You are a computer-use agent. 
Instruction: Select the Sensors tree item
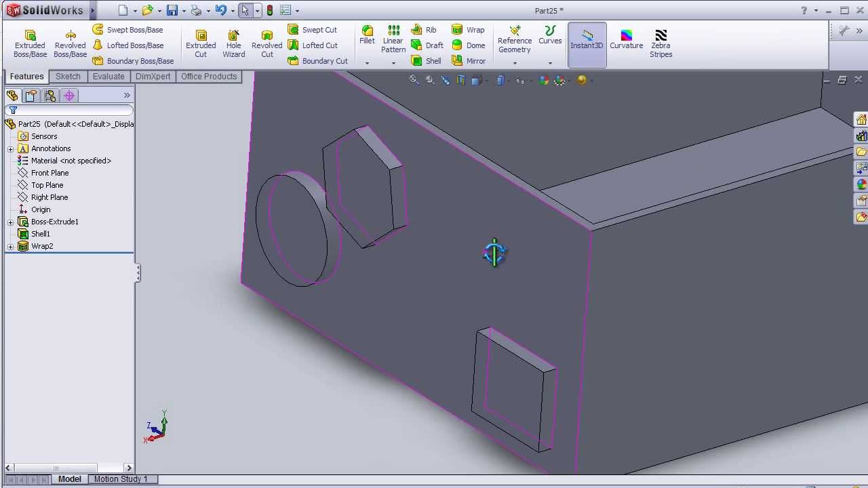(x=38, y=136)
